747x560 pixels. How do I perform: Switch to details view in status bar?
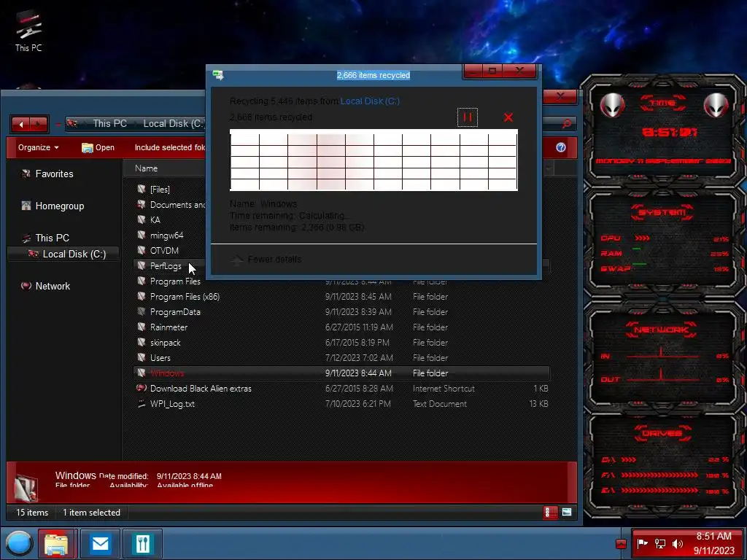(x=550, y=513)
